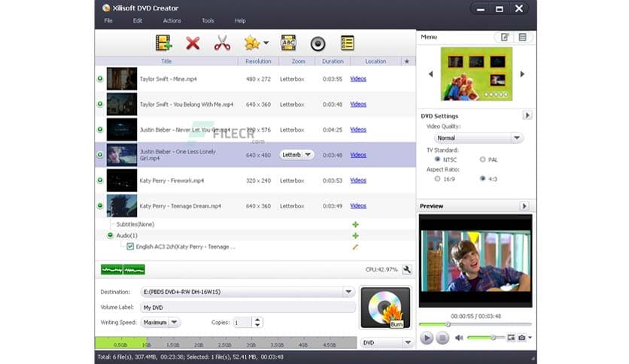Click the star effects icon
The image size is (629, 364).
(252, 43)
